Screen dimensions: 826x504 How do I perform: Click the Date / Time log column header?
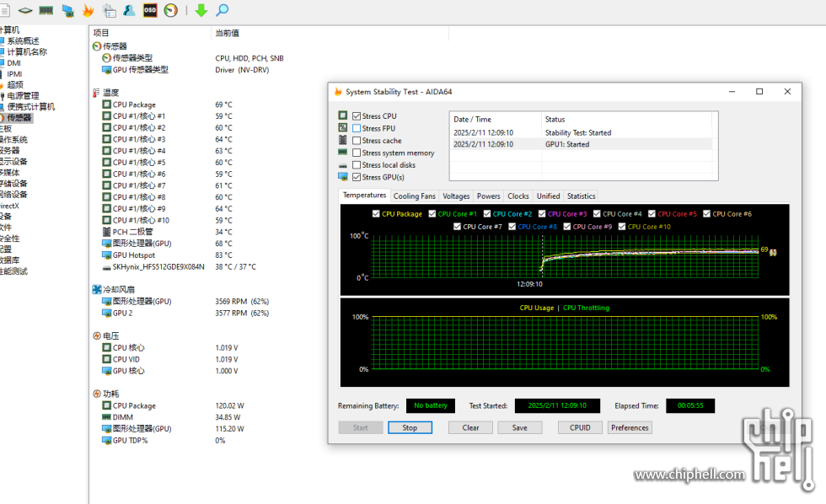pos(473,120)
